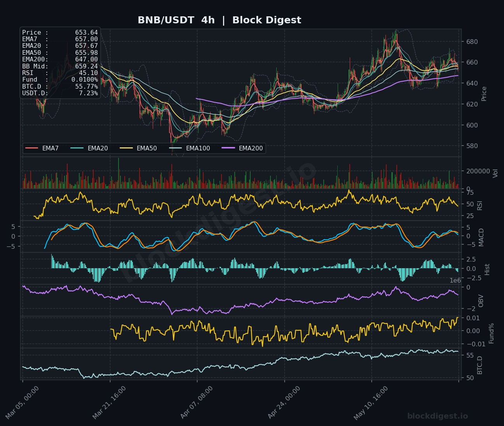Click the OBV axis label
504x426 pixels.
click(481, 301)
